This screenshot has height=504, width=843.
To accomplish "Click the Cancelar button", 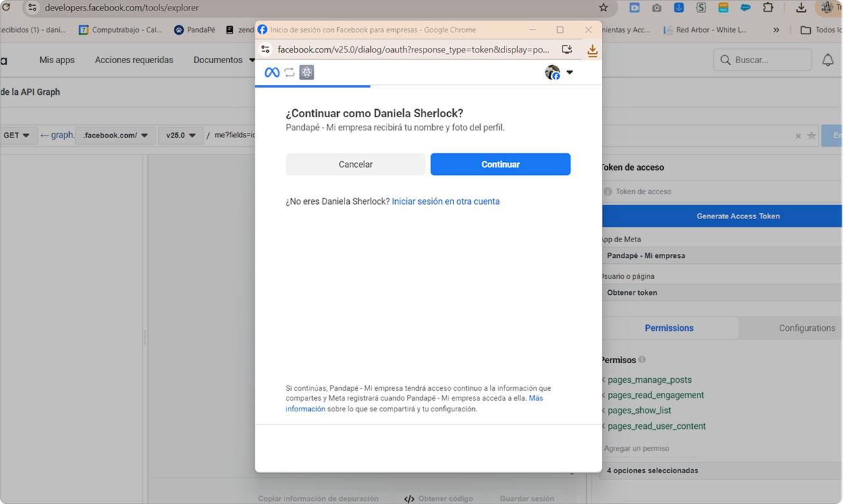I will pos(356,164).
